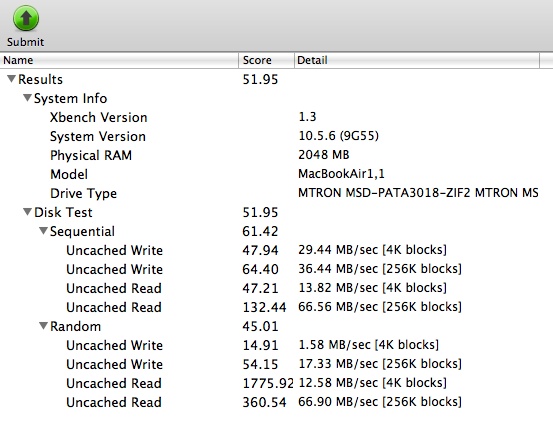This screenshot has width=553, height=424.
Task: Select the Xbench Version row
Action: 276,117
